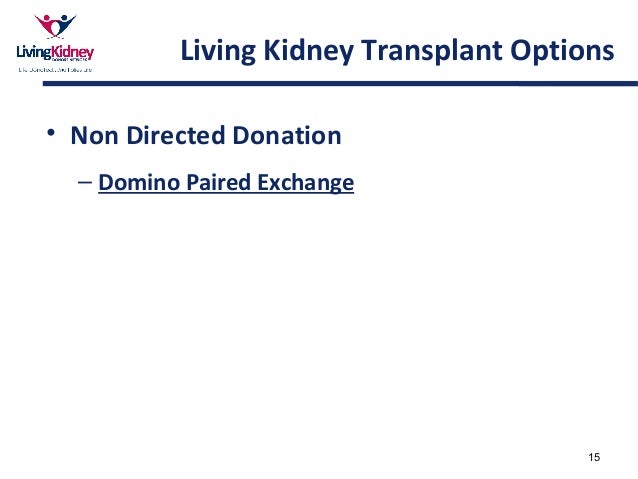Click the word 'Transplant' in the title
The height and width of the screenshot is (479, 638).
point(432,51)
